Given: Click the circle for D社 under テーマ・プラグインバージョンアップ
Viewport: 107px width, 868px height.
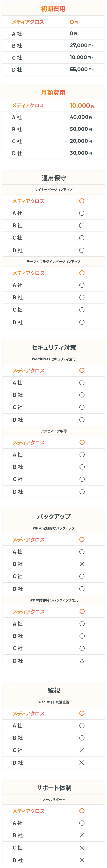Looking at the screenshot, I should point(82,322).
